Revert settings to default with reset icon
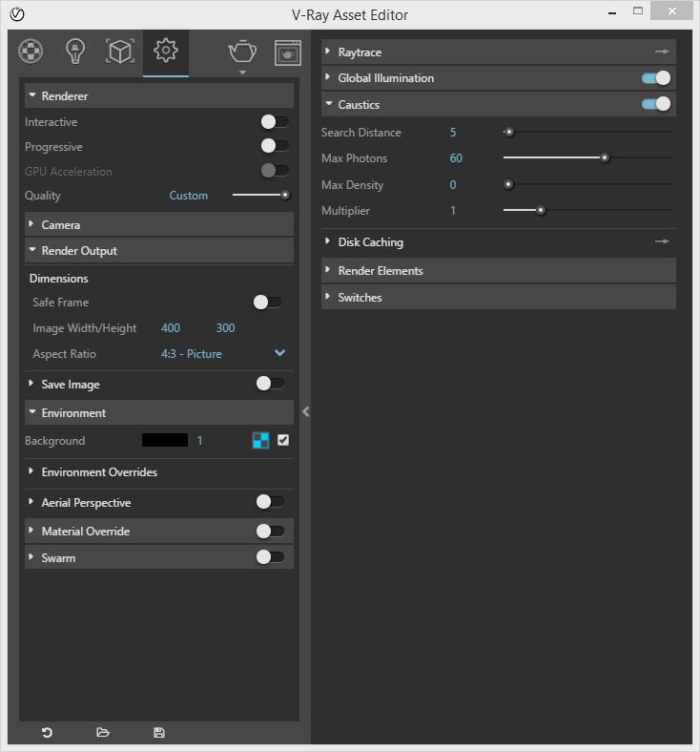This screenshot has width=700, height=752. pos(47,732)
